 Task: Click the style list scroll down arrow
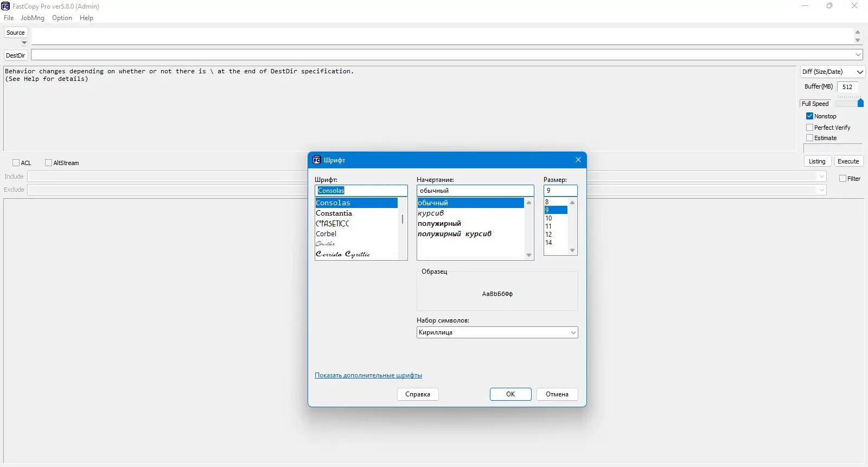pyautogui.click(x=529, y=255)
